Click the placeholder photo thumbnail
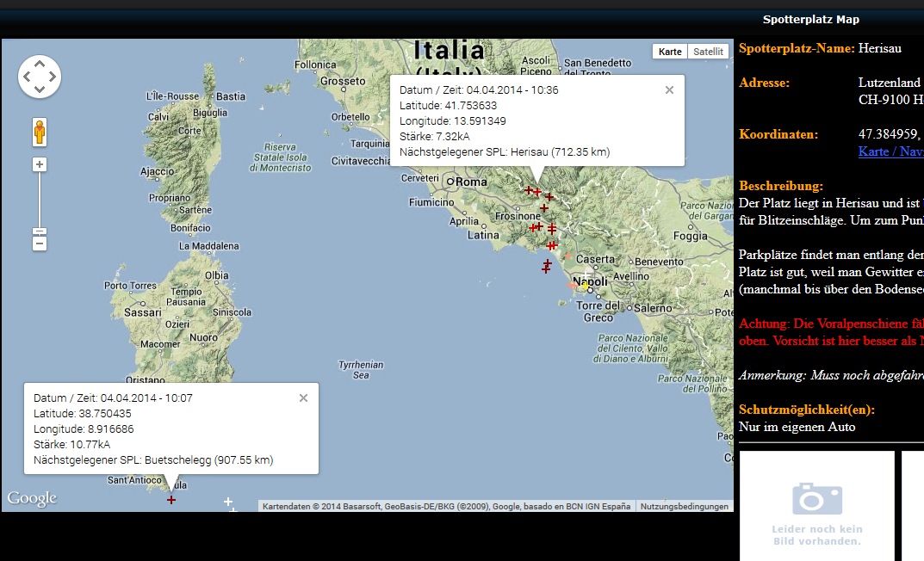The width and height of the screenshot is (924, 561). (816, 506)
